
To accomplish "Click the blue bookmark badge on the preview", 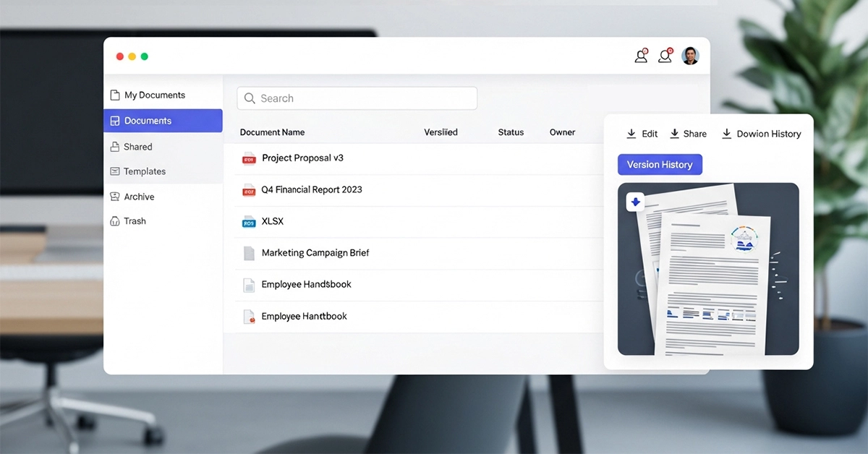I will tap(635, 202).
